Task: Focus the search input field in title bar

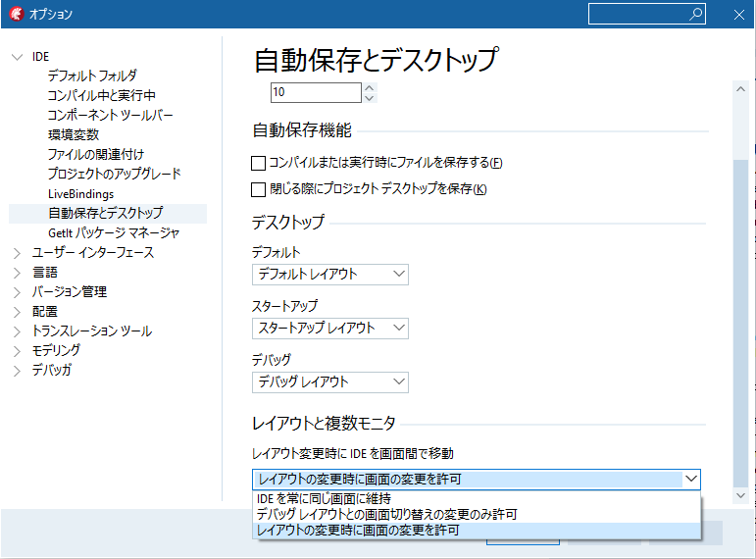Action: click(647, 14)
